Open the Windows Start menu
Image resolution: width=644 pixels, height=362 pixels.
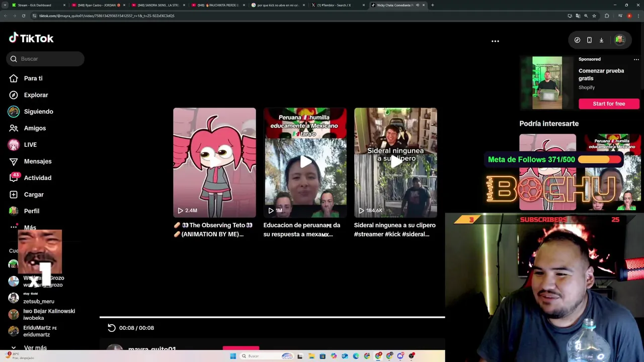pos(233,356)
